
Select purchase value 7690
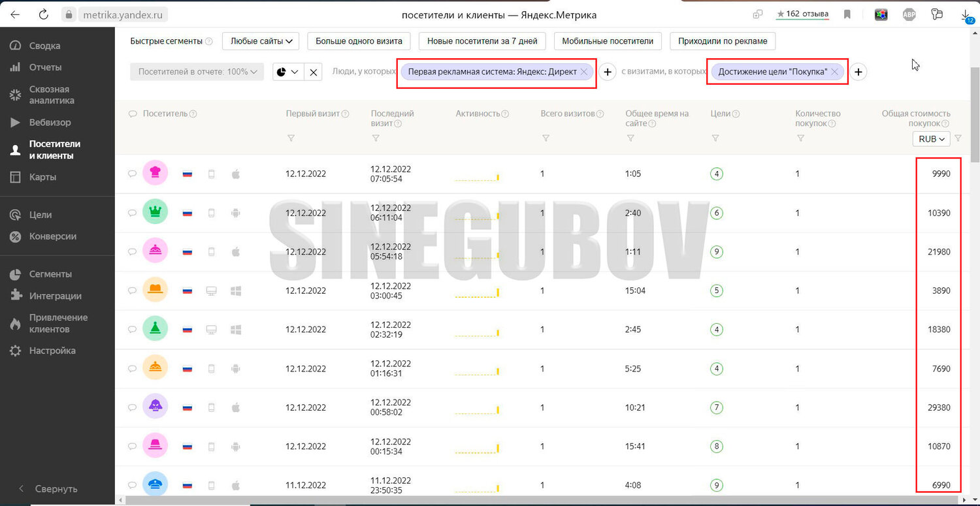tap(941, 368)
